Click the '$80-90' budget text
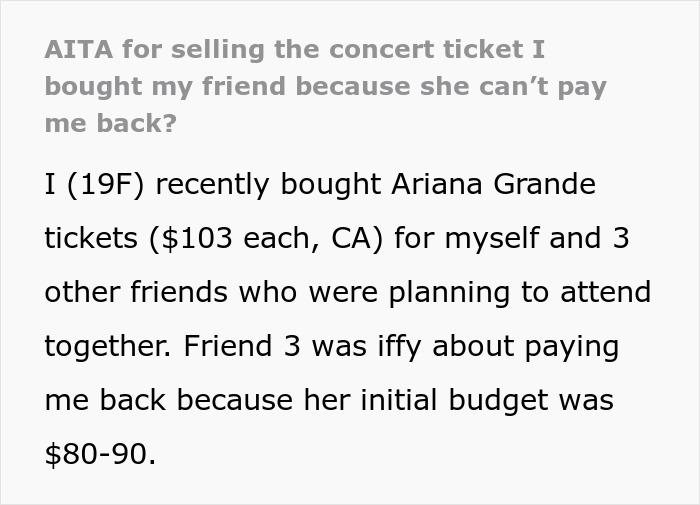Viewport: 700px width, 505px height. pos(100,454)
